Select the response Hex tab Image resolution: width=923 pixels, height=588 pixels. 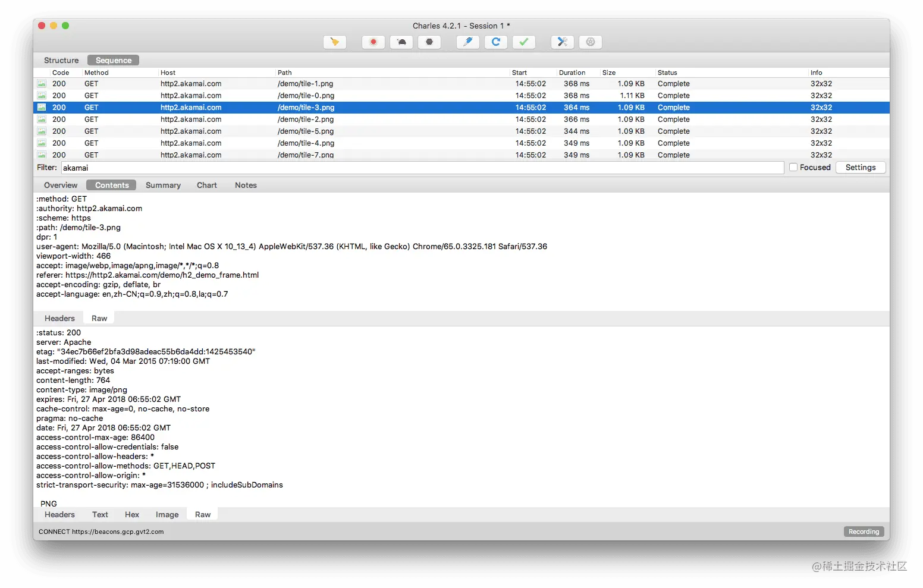132,515
